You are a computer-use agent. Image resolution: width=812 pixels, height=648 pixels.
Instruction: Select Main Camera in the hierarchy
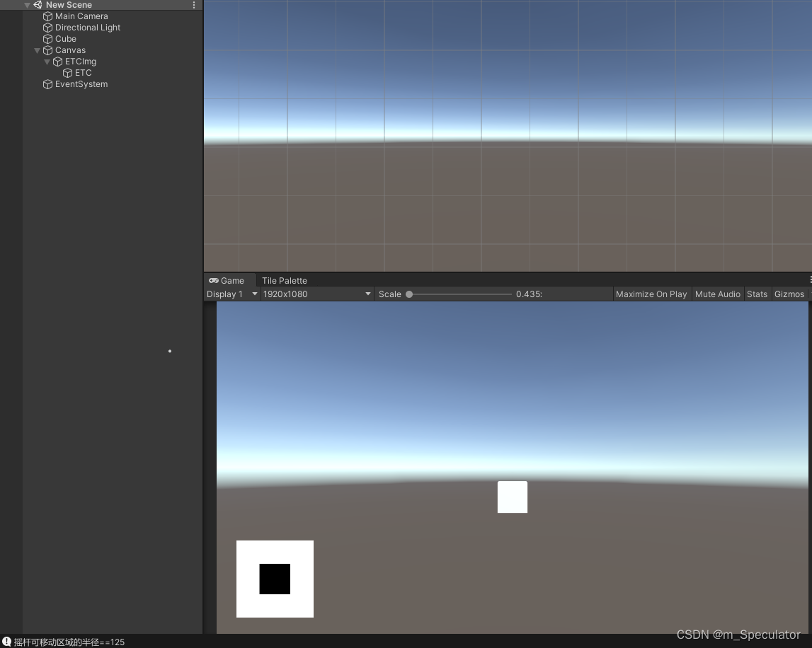click(x=81, y=16)
